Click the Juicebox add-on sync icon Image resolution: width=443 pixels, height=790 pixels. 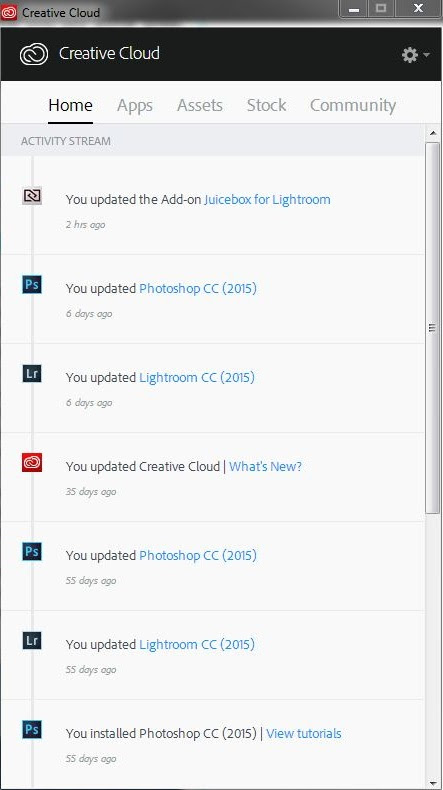(32, 196)
